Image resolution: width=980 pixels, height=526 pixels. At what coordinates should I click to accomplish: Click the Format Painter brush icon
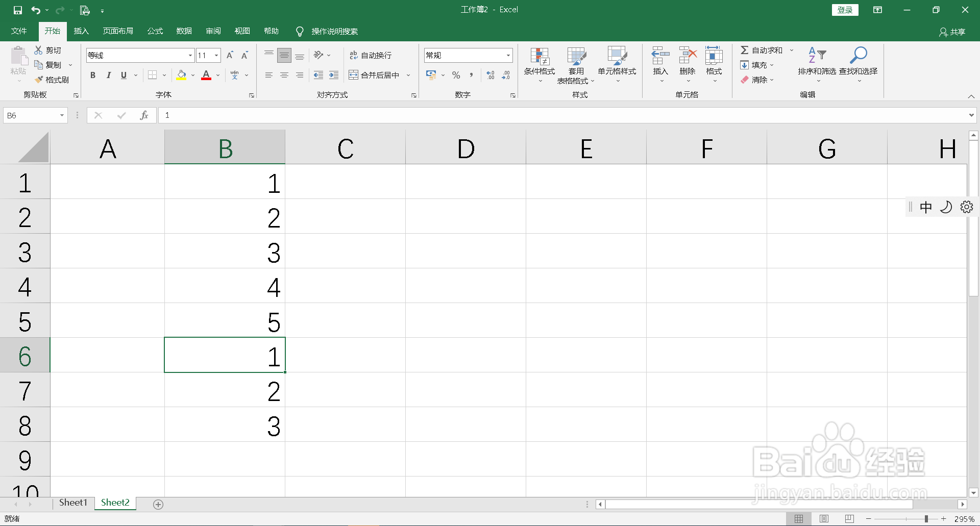tap(38, 80)
